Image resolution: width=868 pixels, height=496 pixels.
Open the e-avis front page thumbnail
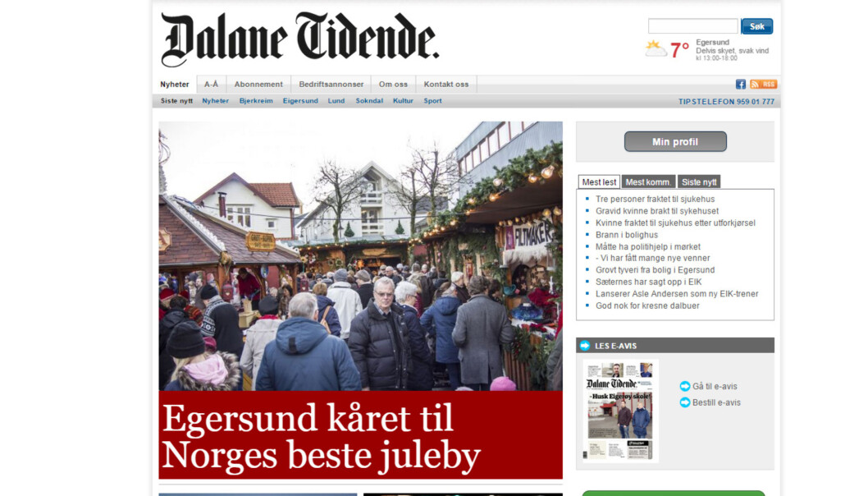point(620,411)
